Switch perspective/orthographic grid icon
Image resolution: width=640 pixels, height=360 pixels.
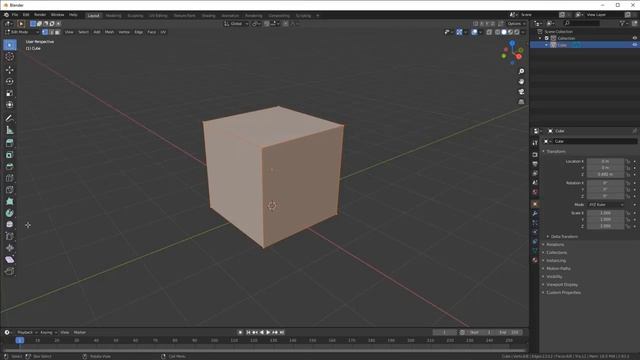click(521, 102)
